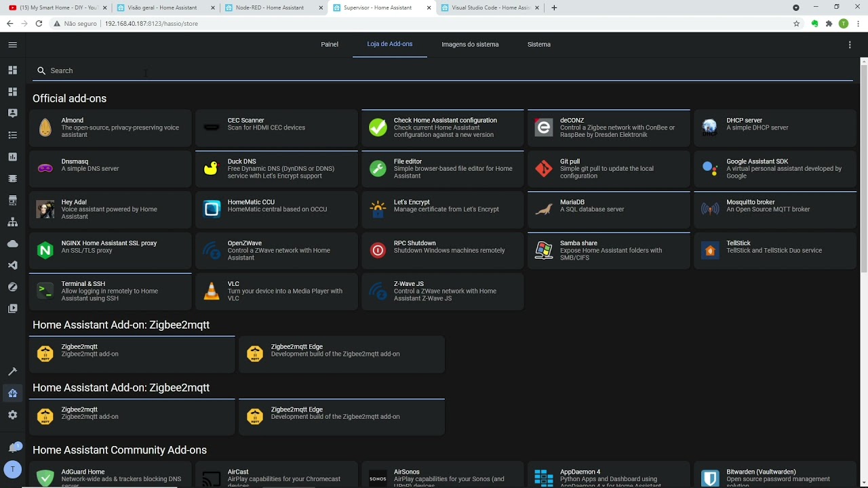Viewport: 868px width, 488px height.
Task: Click the Terminal & SSH icon
Action: click(45, 291)
